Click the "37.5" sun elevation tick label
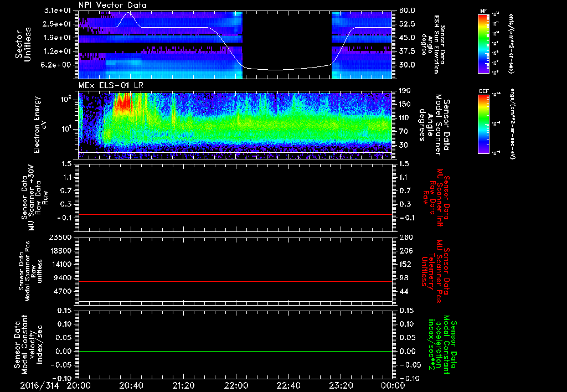The height and width of the screenshot is (392, 567). (x=407, y=51)
